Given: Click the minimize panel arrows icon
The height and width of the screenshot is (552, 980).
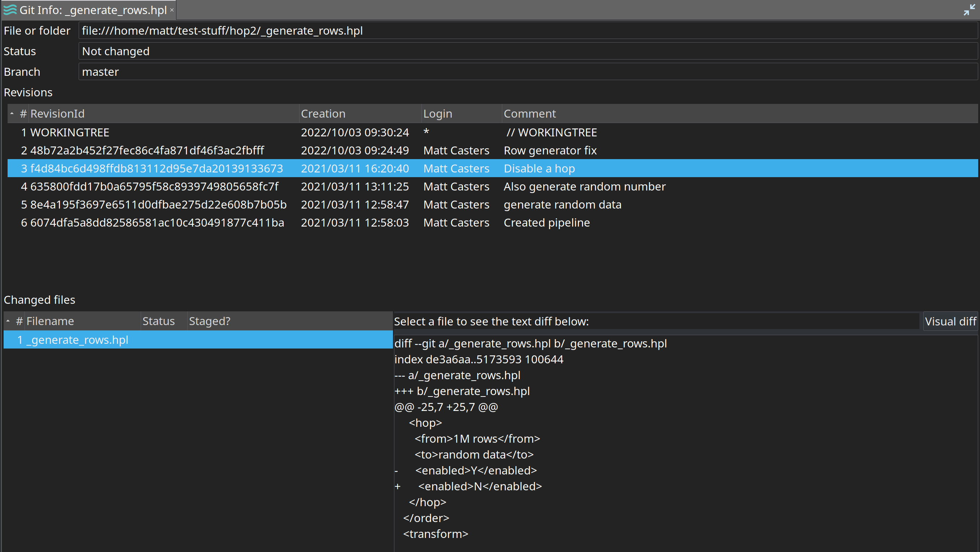Looking at the screenshot, I should coord(969,10).
